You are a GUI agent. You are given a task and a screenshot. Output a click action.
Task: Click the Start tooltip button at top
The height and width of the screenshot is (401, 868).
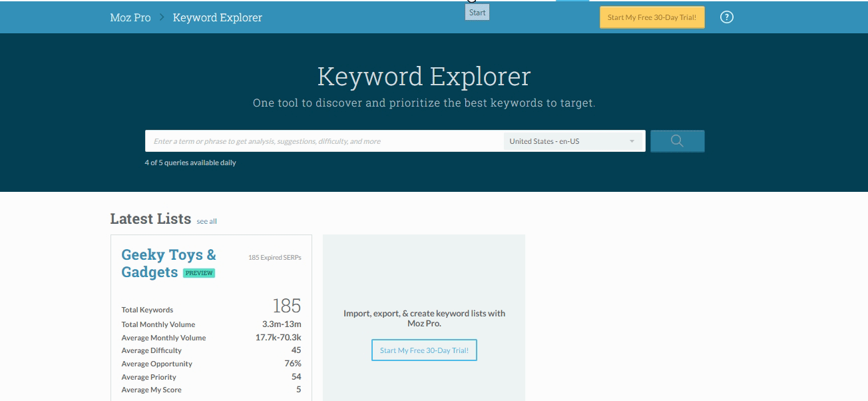477,12
